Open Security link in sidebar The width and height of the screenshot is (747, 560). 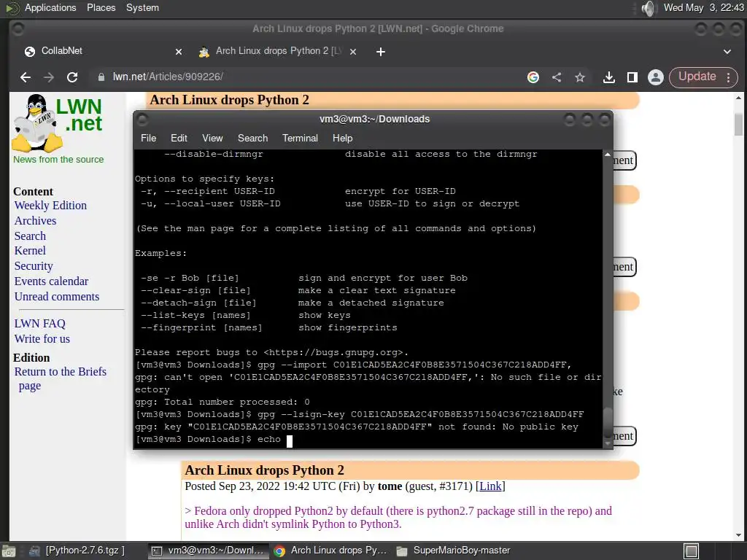click(34, 266)
